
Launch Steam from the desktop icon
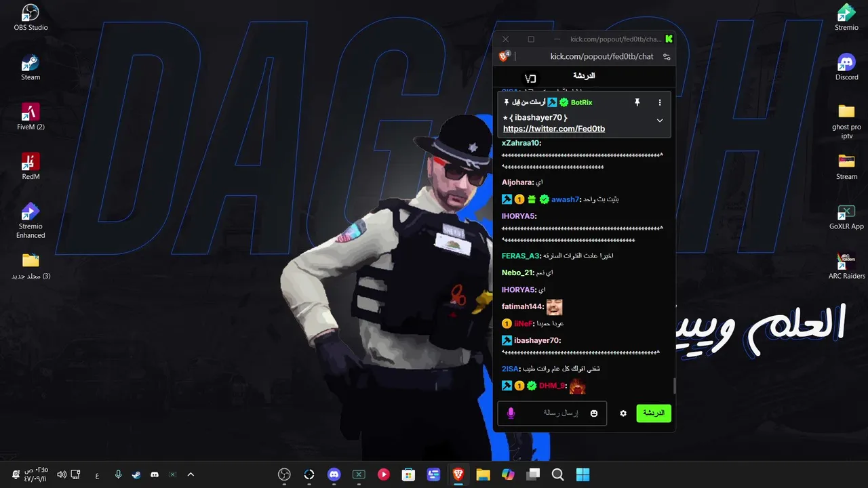31,68
